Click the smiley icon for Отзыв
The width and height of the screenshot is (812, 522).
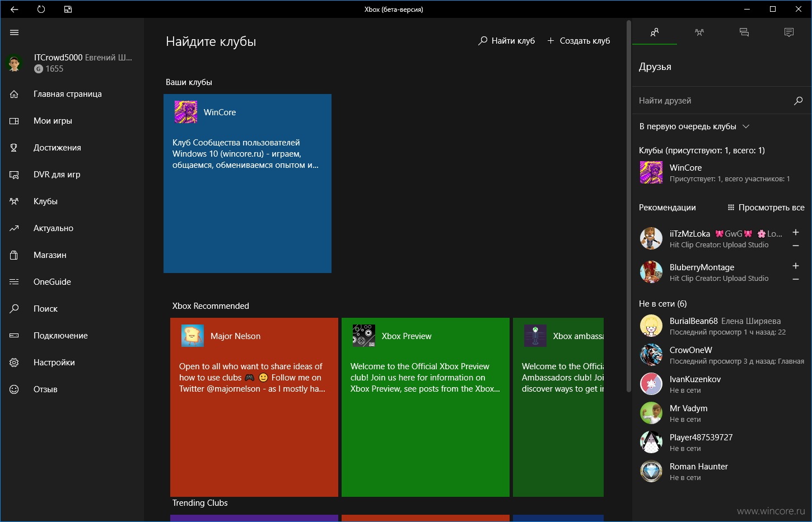pos(15,389)
